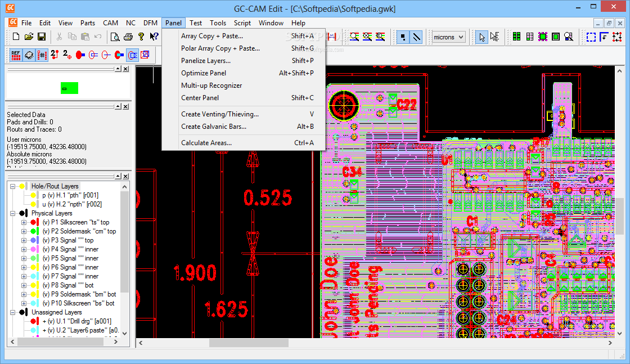Click the canvas horizontal scrollbar right arrow
630x364 pixels.
click(x=610, y=343)
